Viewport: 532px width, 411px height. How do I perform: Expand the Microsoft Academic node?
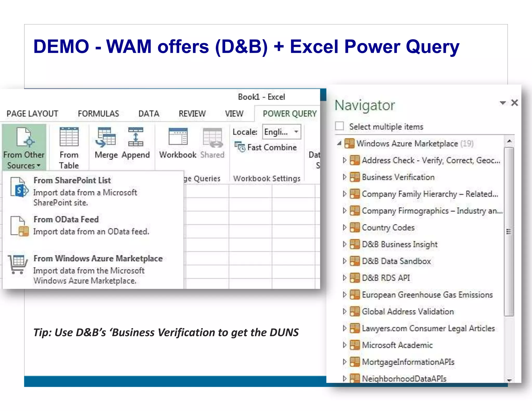(344, 345)
